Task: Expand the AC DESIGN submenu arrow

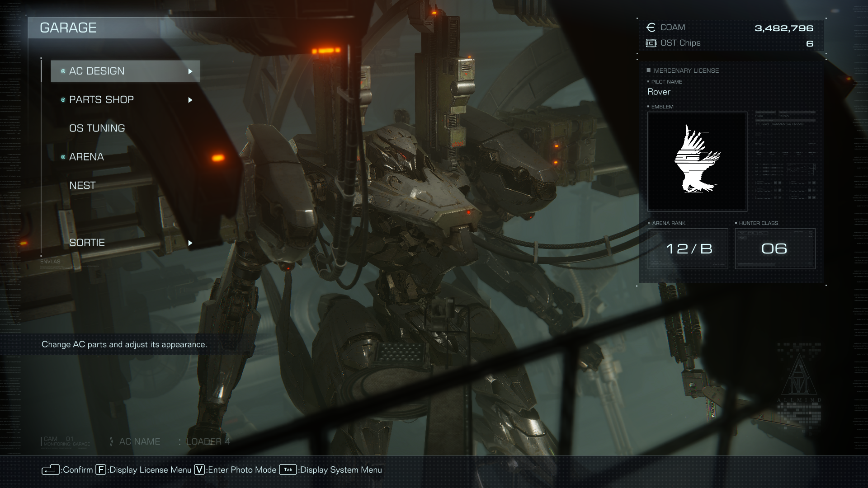Action: pos(190,71)
